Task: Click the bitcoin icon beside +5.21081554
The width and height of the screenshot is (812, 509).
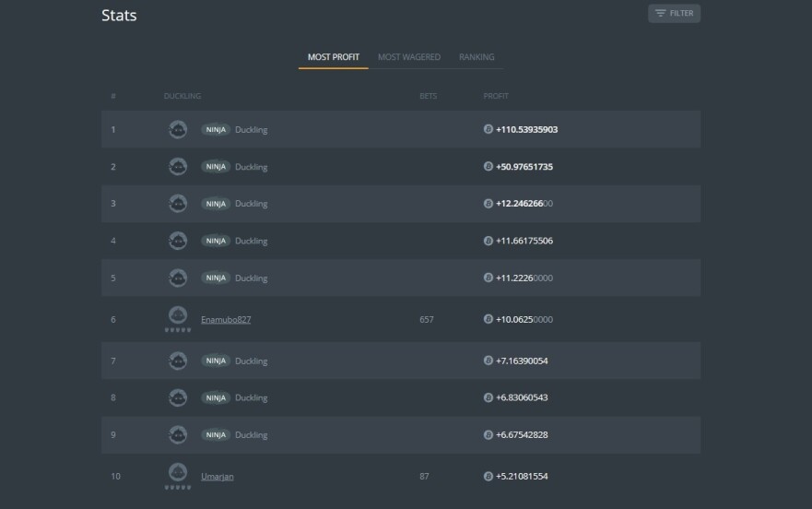Action: pyautogui.click(x=488, y=476)
